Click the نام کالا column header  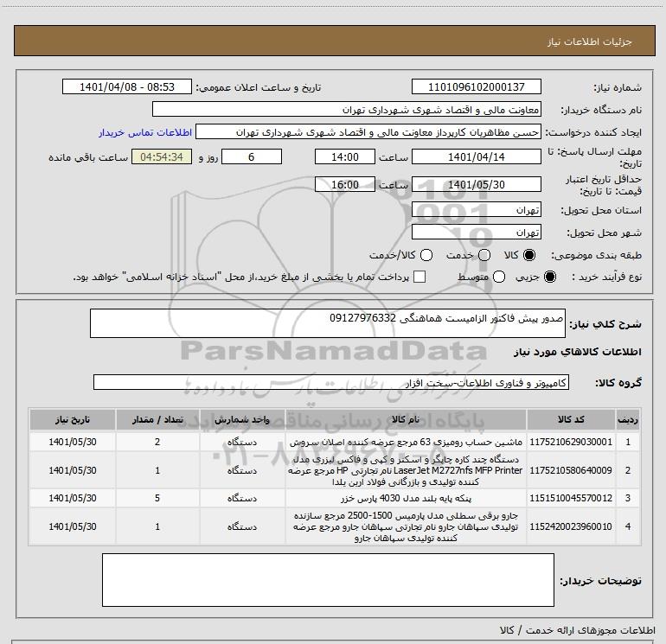coord(406,419)
